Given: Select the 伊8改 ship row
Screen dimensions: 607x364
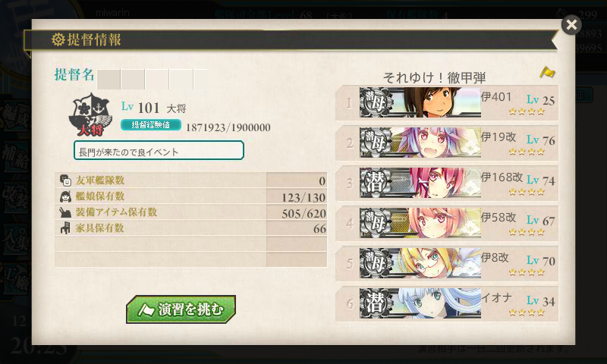Looking at the screenshot, I should [x=447, y=263].
